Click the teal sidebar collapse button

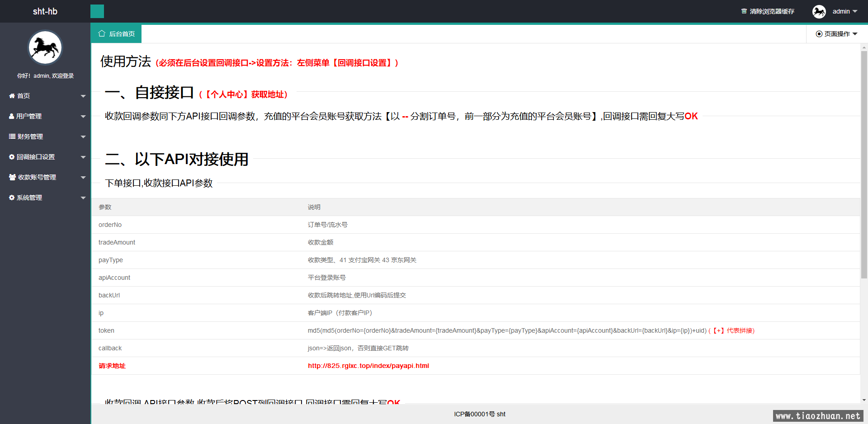pyautogui.click(x=97, y=11)
